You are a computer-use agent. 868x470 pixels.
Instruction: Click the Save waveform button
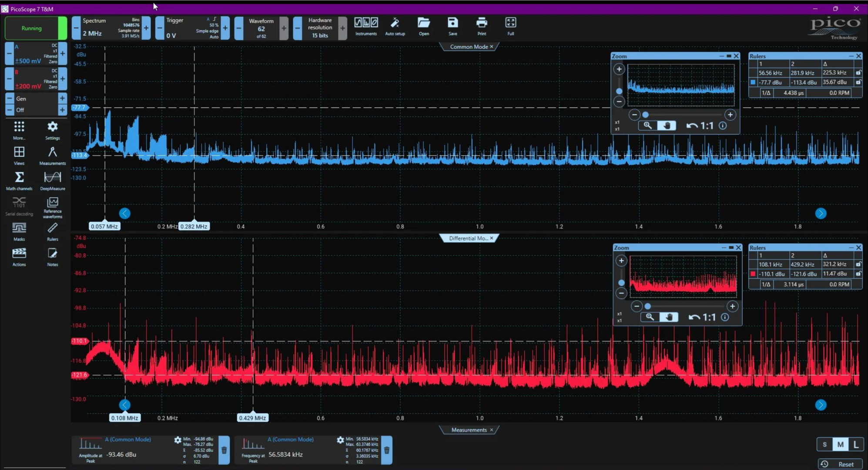pos(453,26)
